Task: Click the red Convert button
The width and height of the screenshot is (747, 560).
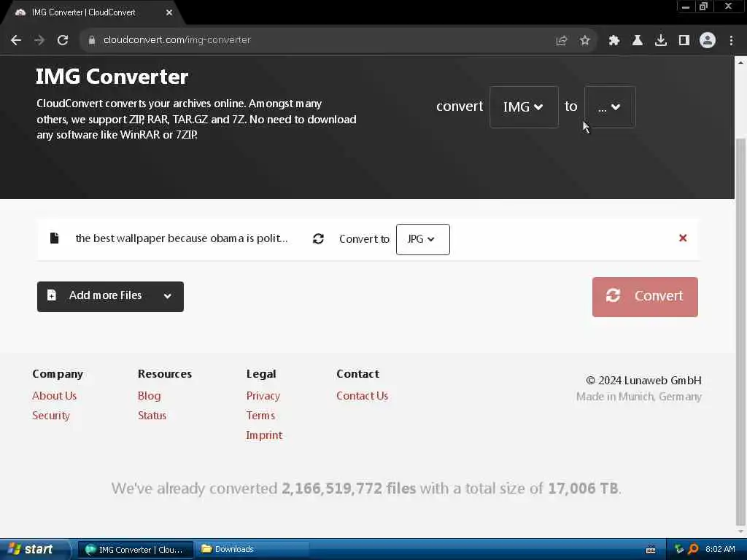Action: tap(645, 297)
